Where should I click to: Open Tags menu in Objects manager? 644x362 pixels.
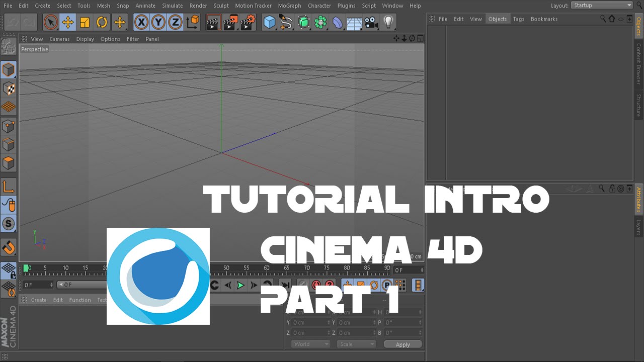(519, 19)
